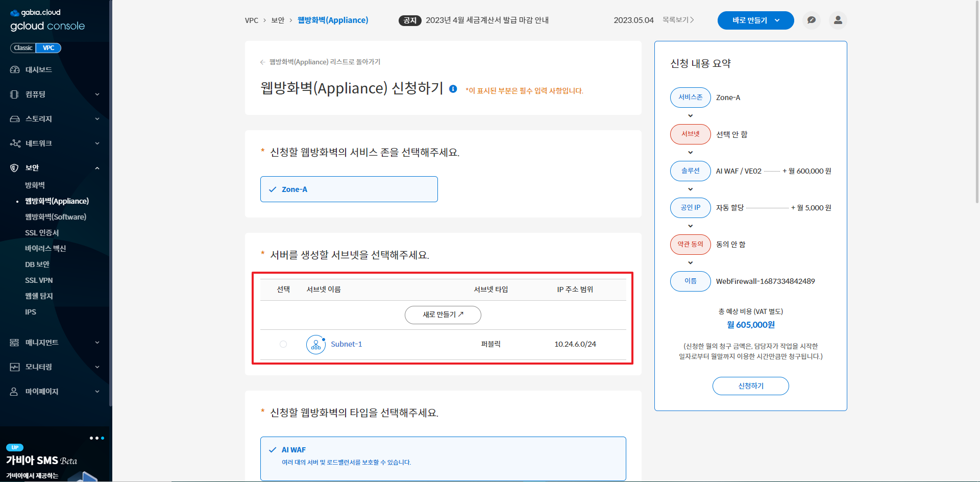Screen dimensions: 980x482
Task: Click the management server icon
Action: (14, 342)
